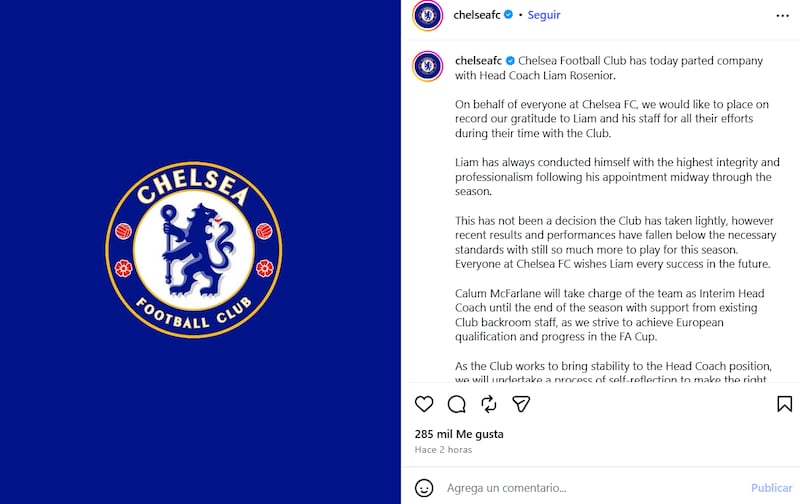
Task: Open chelseafc username in the header
Action: [x=477, y=15]
